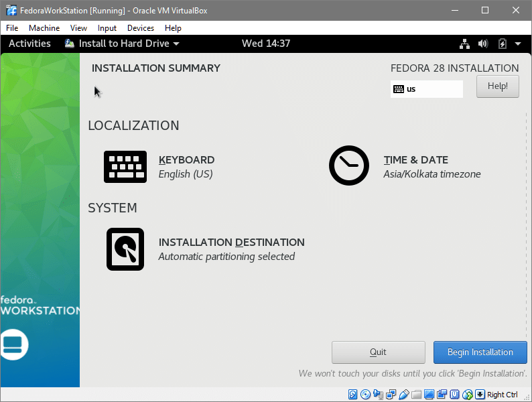Viewport: 532px width, 402px height.
Task: Click the Begin Installation button
Action: (x=480, y=352)
